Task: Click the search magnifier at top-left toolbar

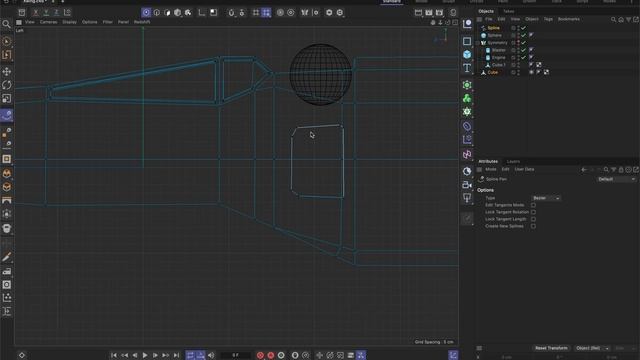Action: pos(7,25)
